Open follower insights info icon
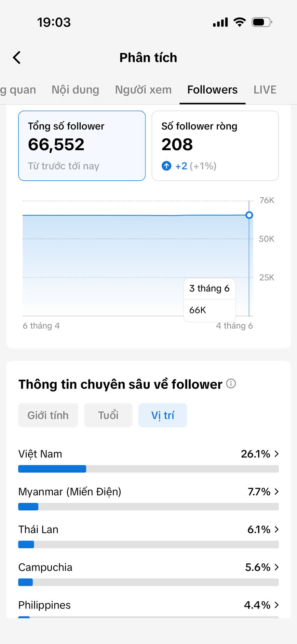 (231, 384)
